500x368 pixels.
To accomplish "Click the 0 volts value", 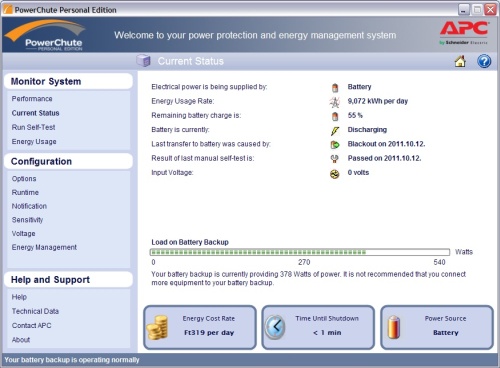I will [358, 173].
